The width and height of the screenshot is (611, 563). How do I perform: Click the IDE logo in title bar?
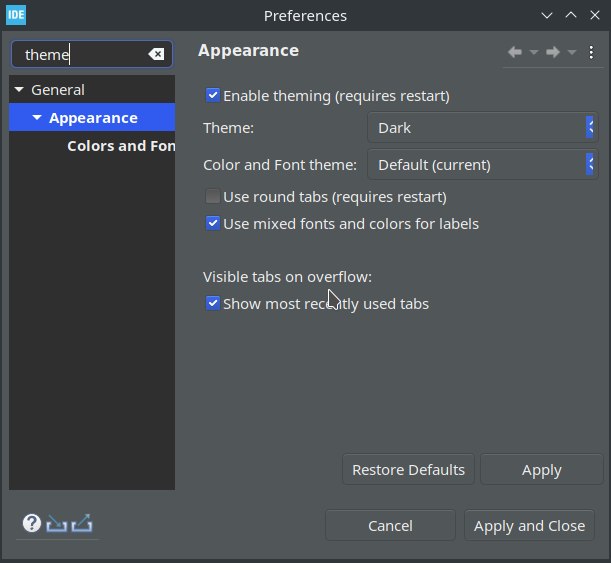pos(16,15)
